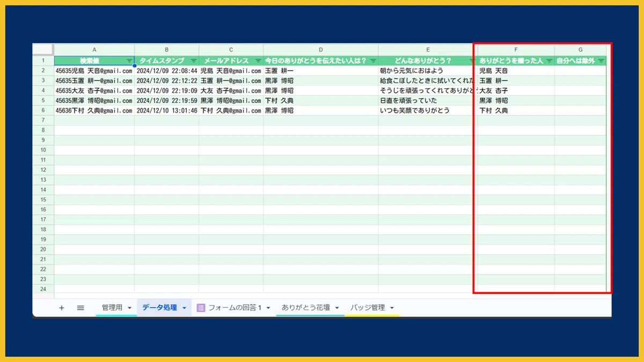
Task: Open the バッジ管理 sheet tab
Action: [x=368, y=308]
